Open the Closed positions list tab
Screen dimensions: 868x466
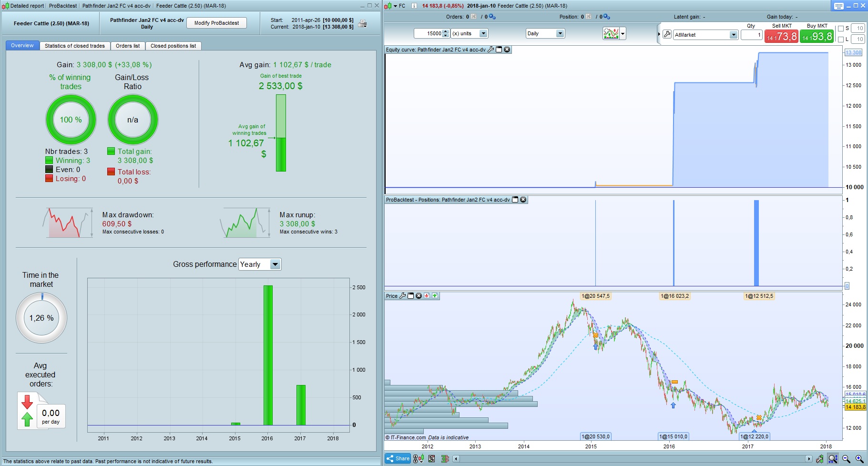click(x=174, y=46)
